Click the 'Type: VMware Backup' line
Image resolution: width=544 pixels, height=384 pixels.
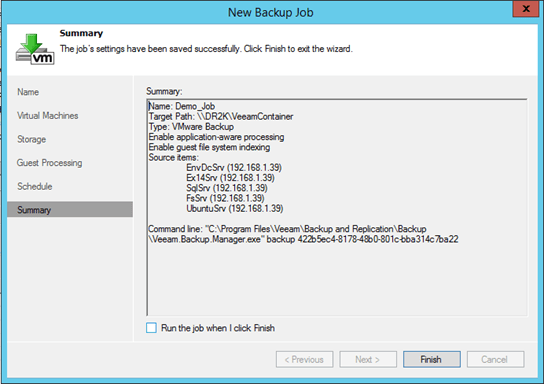(x=191, y=127)
